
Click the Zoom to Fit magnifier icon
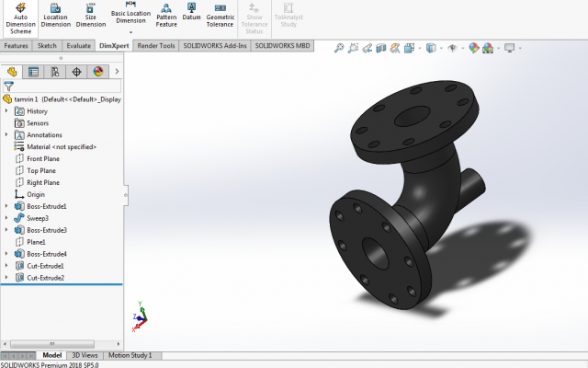pyautogui.click(x=339, y=48)
